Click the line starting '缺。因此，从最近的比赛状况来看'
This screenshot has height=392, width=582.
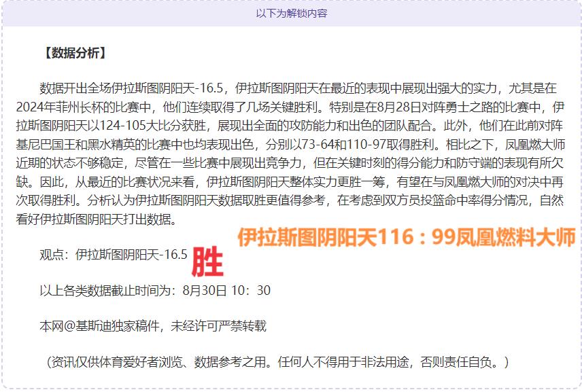290,181
